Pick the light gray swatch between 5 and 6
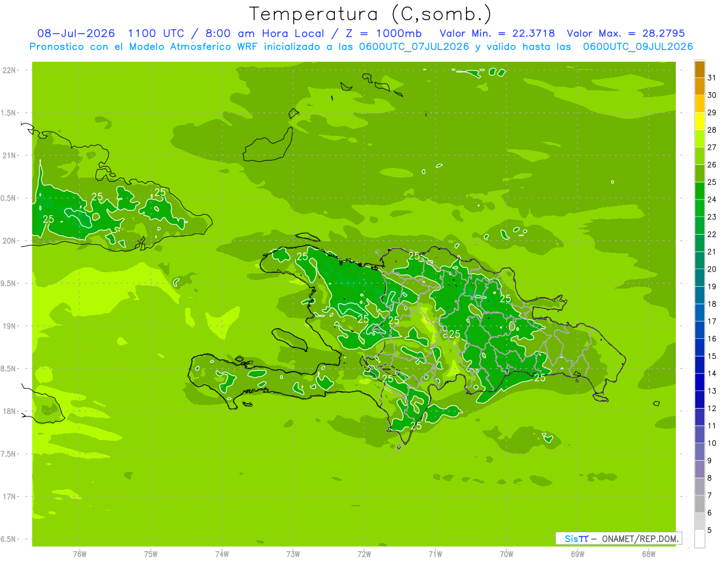 pos(699,521)
